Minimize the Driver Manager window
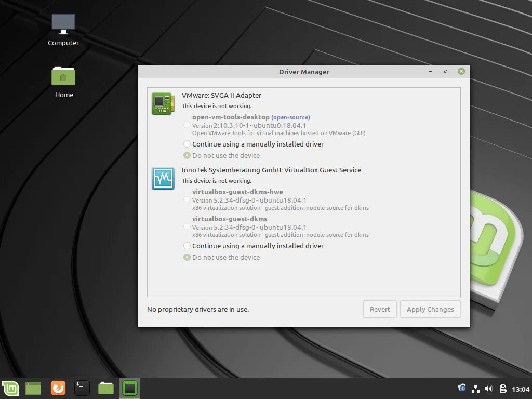Viewport: 532px width, 399px height. tap(430, 71)
